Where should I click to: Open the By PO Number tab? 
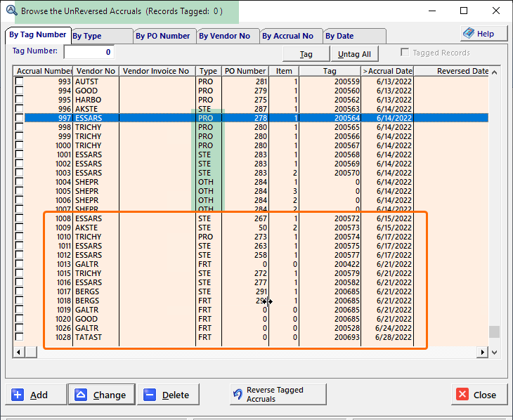162,36
